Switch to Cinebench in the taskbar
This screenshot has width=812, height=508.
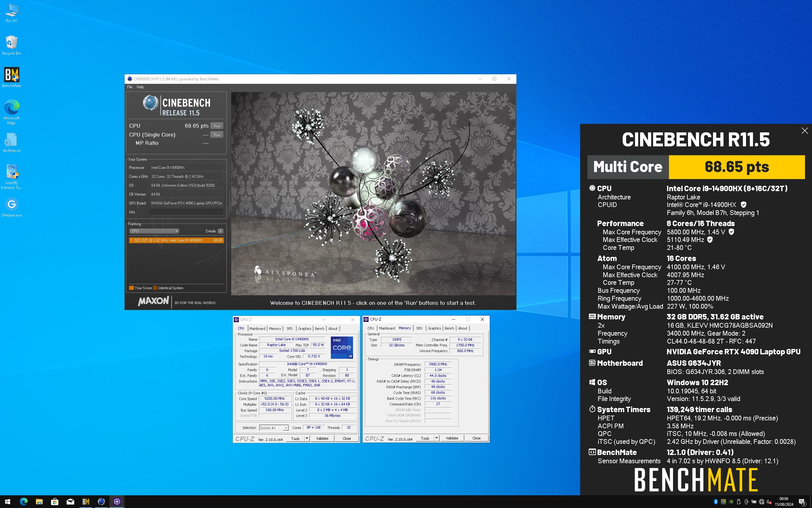point(101,502)
